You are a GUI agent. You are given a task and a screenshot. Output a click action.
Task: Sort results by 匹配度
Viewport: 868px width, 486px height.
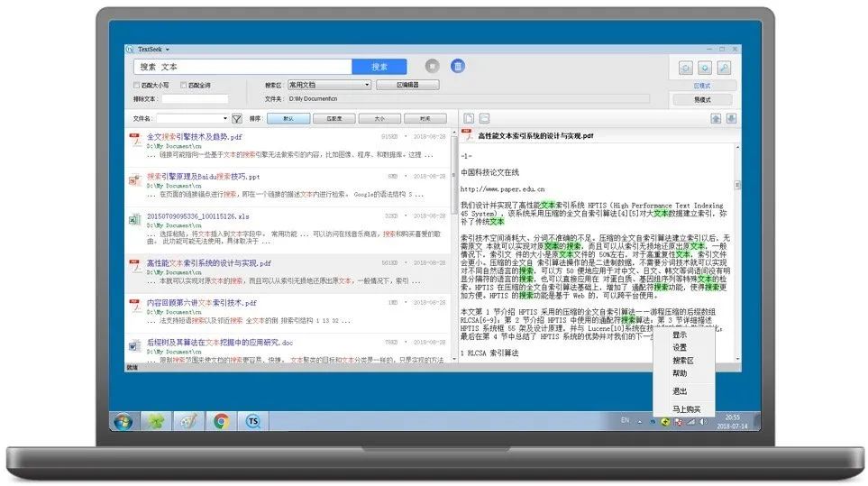[333, 118]
